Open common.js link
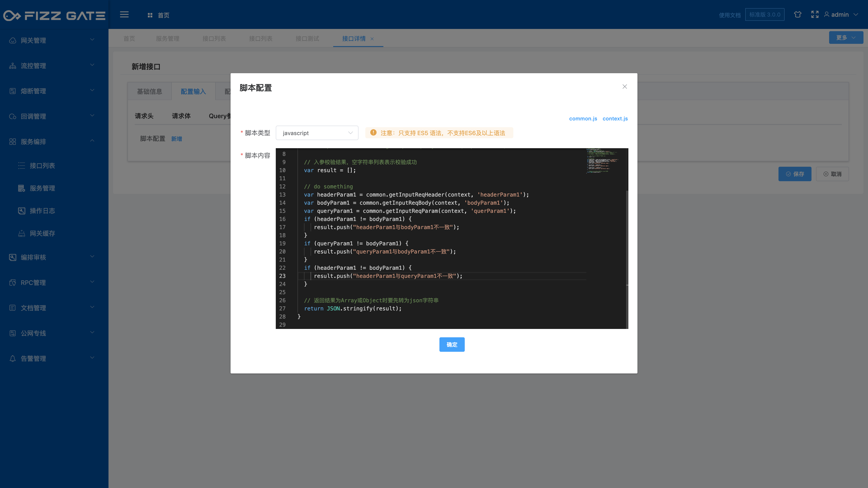 (x=583, y=119)
